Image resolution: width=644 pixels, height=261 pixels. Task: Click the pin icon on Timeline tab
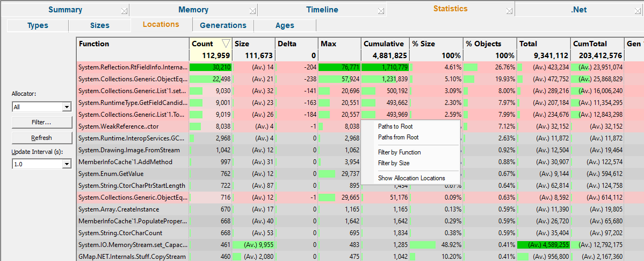381,11
